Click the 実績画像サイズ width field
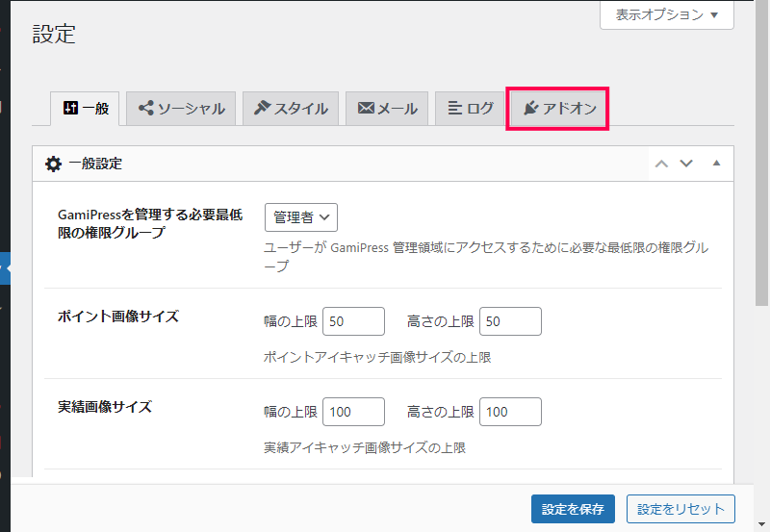The height and width of the screenshot is (532, 770). pyautogui.click(x=353, y=412)
